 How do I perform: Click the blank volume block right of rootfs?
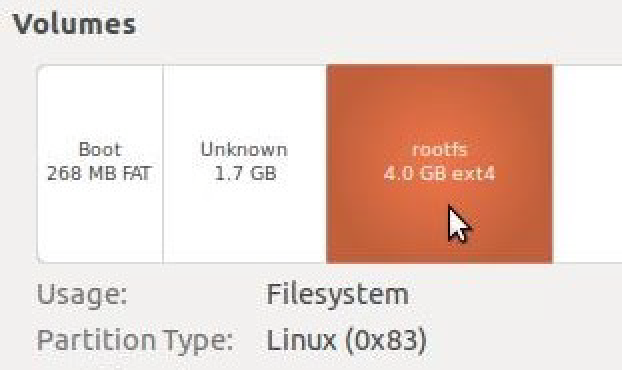(x=587, y=163)
